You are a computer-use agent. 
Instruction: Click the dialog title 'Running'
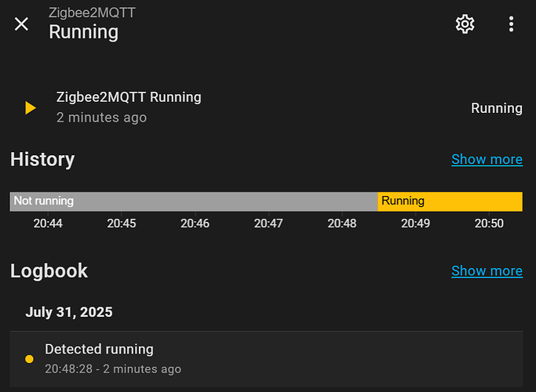(83, 31)
